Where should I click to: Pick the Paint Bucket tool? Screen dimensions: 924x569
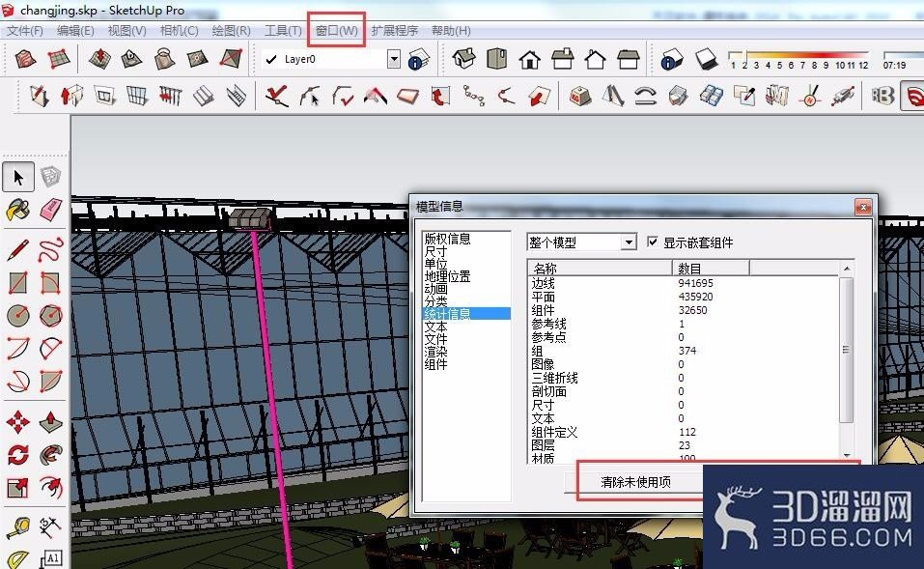click(18, 210)
